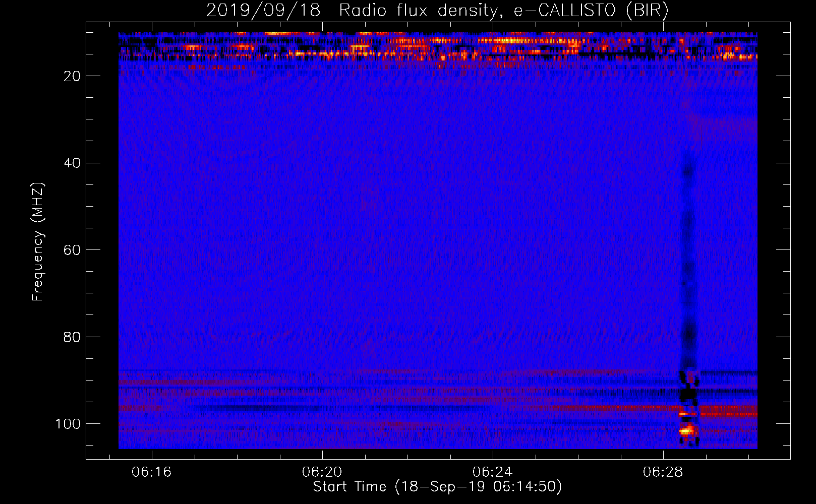The width and height of the screenshot is (816, 504).
Task: Click the '80' frequency tick label
Action: tap(72, 337)
